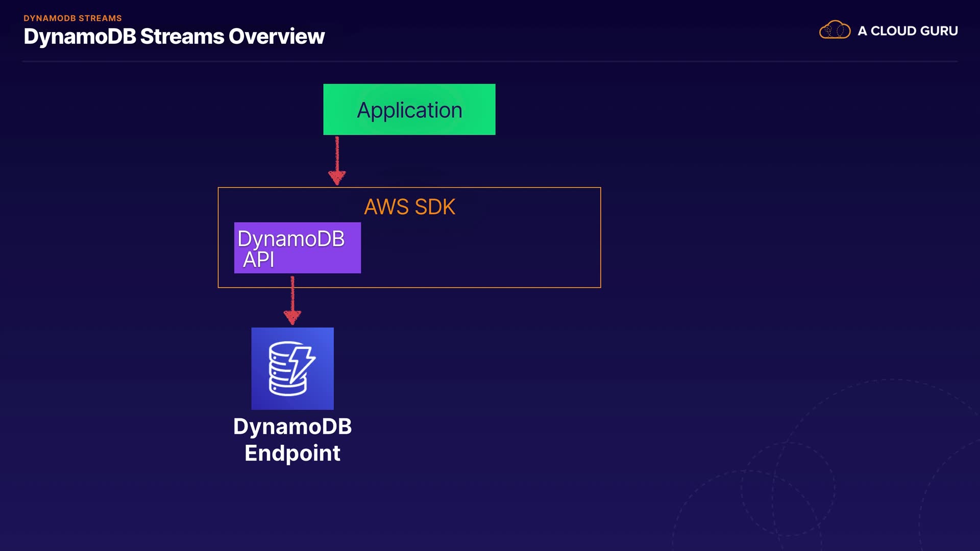Image resolution: width=980 pixels, height=551 pixels.
Task: Click the DynamoDB database icon
Action: 292,368
